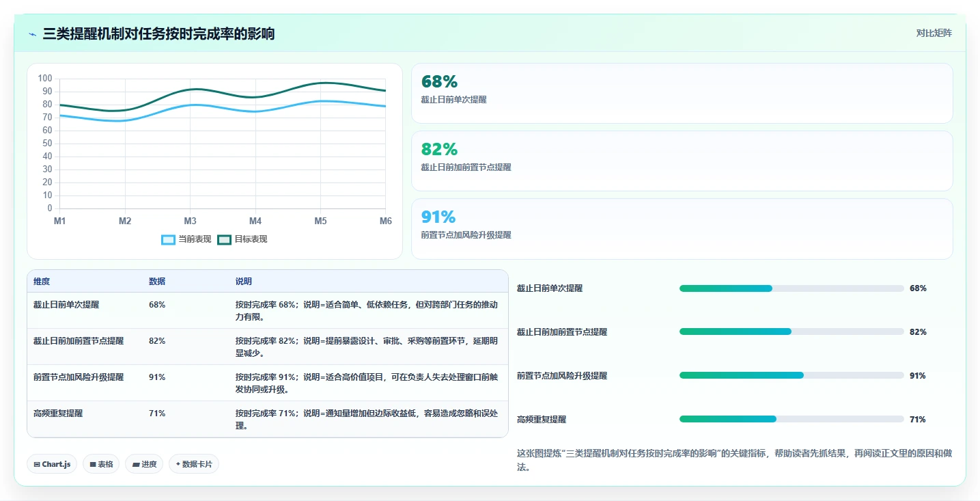Click the 对比矩阵 label in header
The width and height of the screenshot is (980, 501).
pos(934,33)
